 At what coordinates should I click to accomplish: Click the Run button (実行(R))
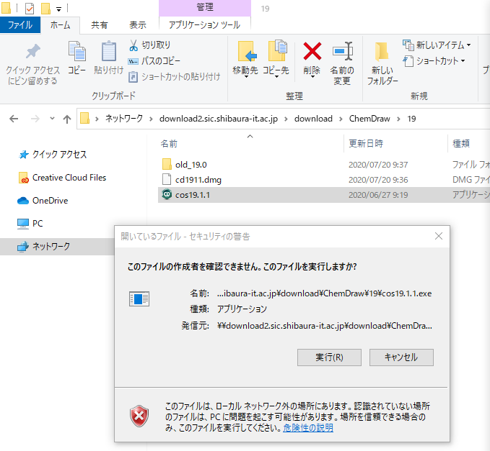point(329,357)
